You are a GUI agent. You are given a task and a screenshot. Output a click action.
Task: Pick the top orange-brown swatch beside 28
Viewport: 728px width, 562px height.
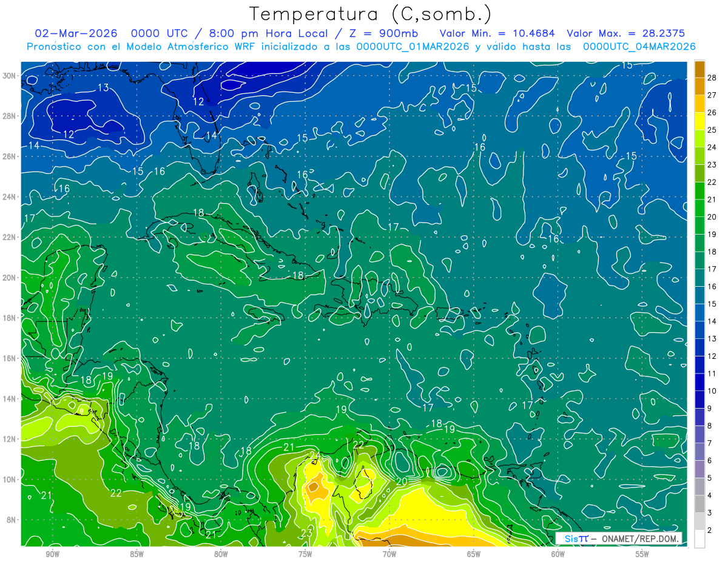click(699, 70)
